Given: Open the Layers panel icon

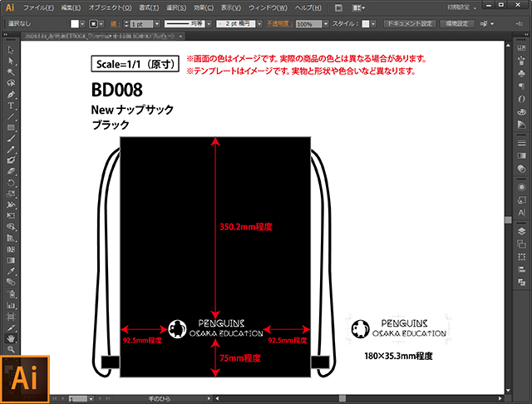Looking at the screenshot, I should click(521, 231).
